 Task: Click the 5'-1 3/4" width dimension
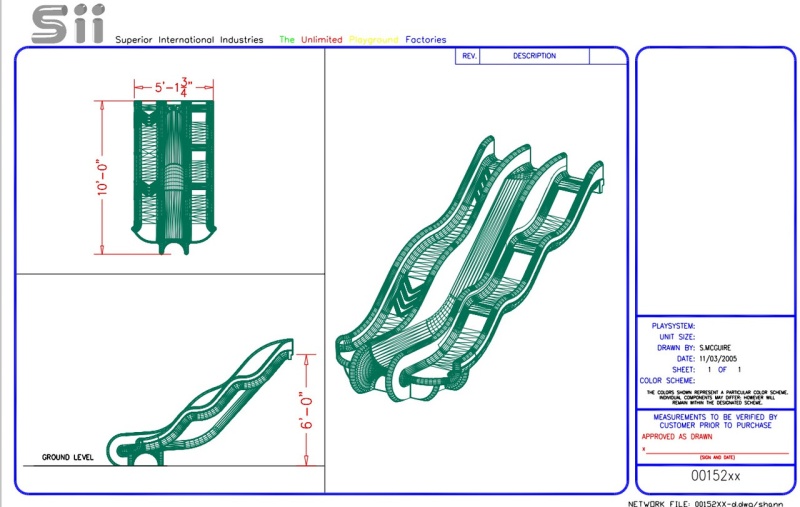[173, 87]
